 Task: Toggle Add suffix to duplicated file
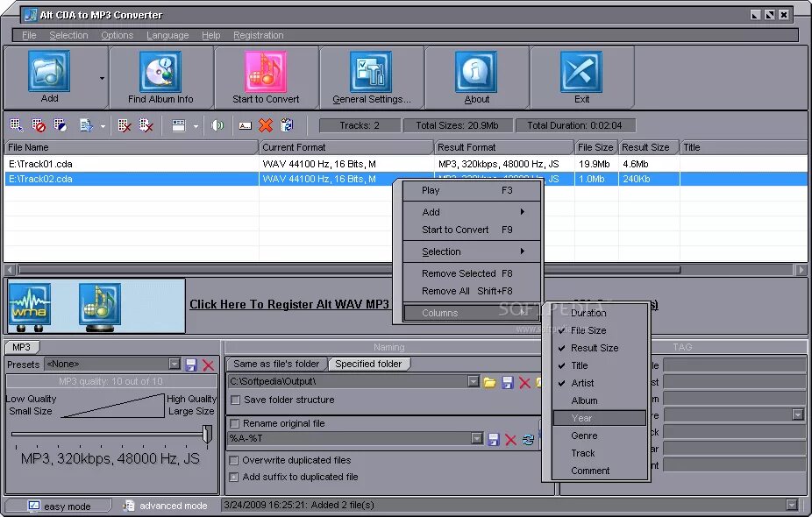(233, 478)
